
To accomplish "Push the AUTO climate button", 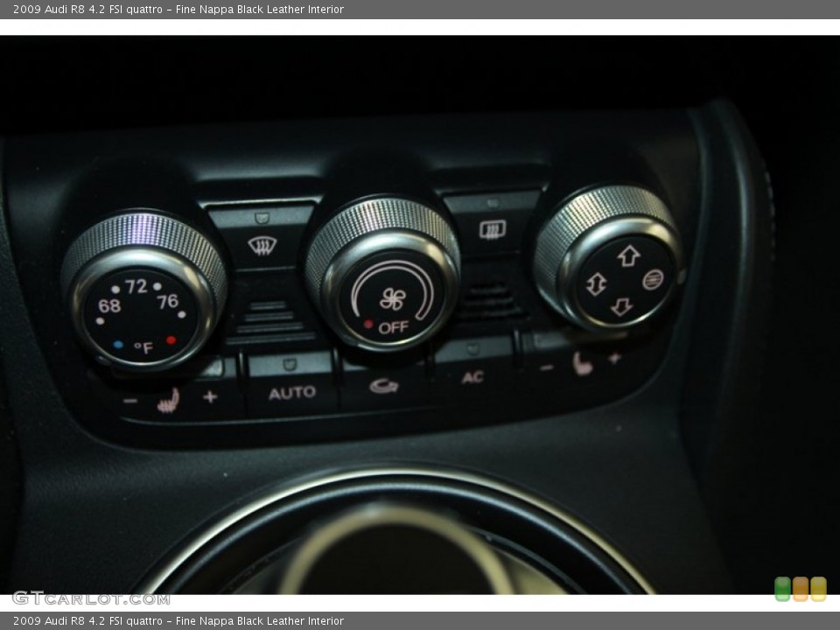I will coord(292,393).
